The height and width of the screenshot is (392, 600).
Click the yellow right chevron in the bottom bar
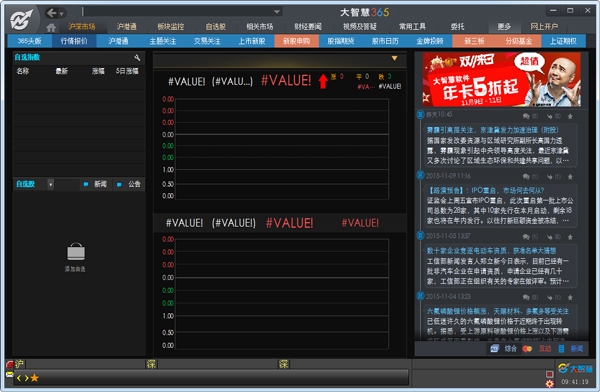point(26,378)
